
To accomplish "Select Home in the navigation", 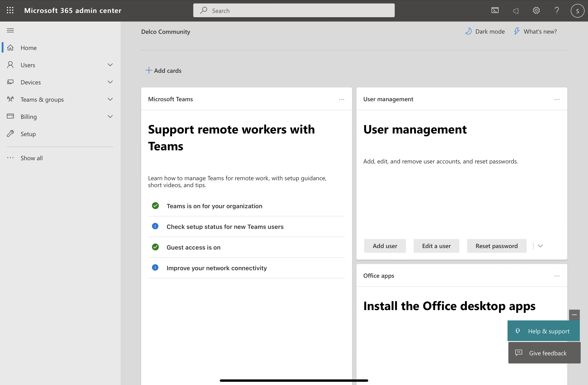I will point(60,48).
